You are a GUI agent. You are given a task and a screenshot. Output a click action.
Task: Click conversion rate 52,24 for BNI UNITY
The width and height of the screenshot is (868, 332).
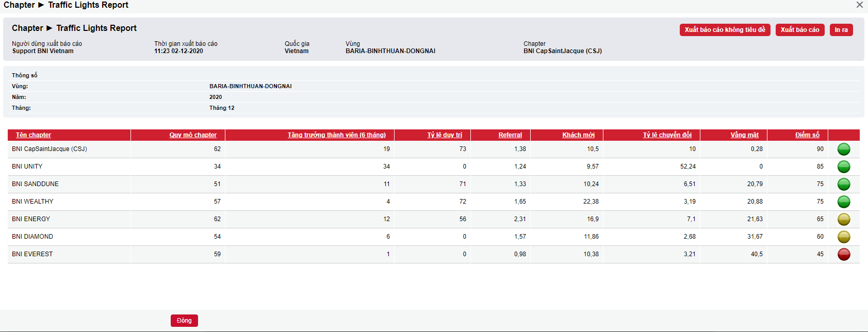point(688,167)
